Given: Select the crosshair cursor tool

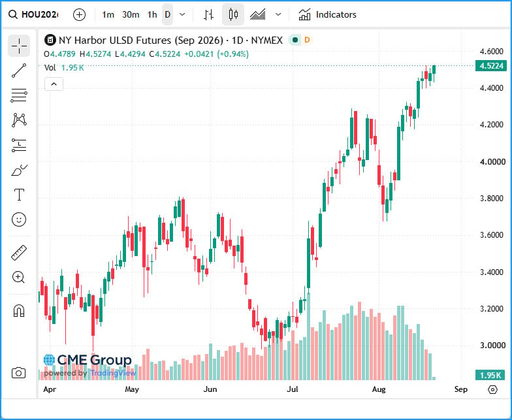Looking at the screenshot, I should pos(19,46).
